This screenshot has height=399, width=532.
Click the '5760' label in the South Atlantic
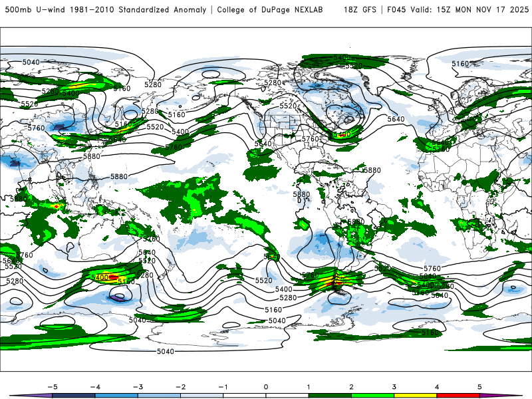click(x=432, y=269)
